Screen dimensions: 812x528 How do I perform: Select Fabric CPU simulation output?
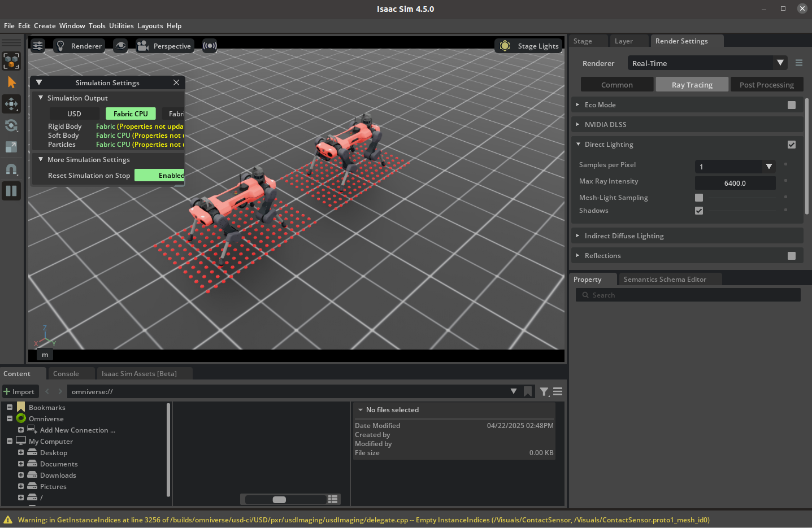pyautogui.click(x=131, y=114)
